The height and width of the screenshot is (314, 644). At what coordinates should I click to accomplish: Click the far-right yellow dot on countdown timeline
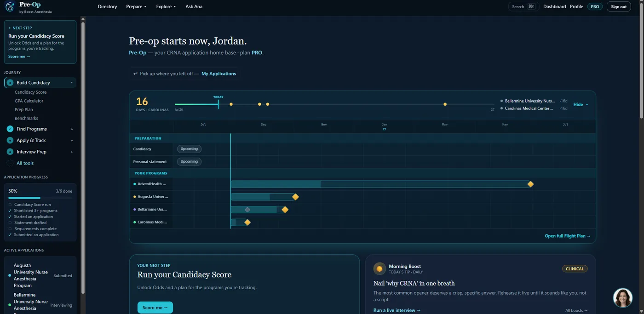[445, 104]
